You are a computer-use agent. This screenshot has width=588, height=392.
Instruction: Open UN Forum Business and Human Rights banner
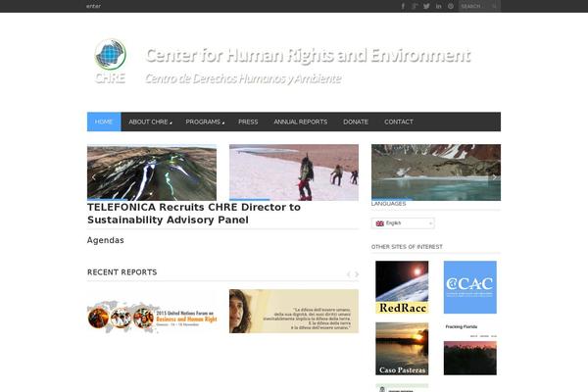(x=152, y=318)
